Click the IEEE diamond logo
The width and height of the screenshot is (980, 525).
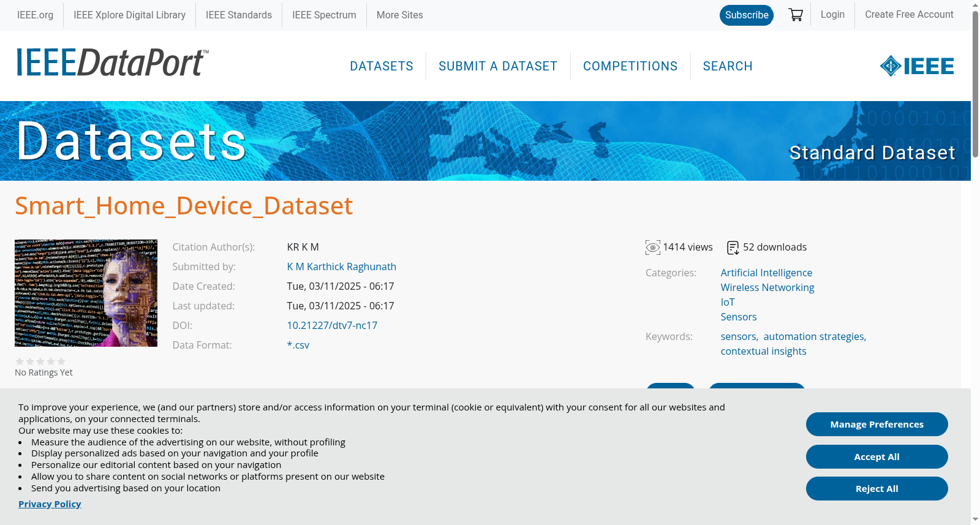pyautogui.click(x=916, y=66)
